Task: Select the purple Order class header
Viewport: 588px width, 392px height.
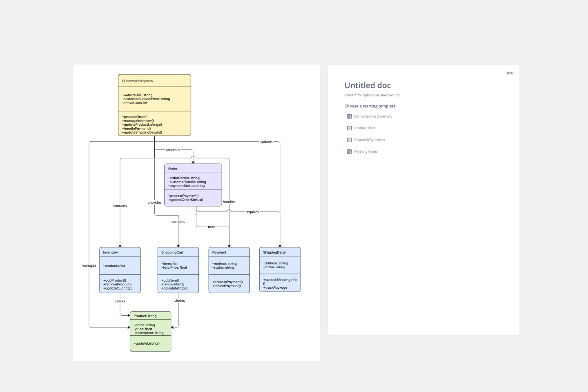Action: click(x=193, y=168)
